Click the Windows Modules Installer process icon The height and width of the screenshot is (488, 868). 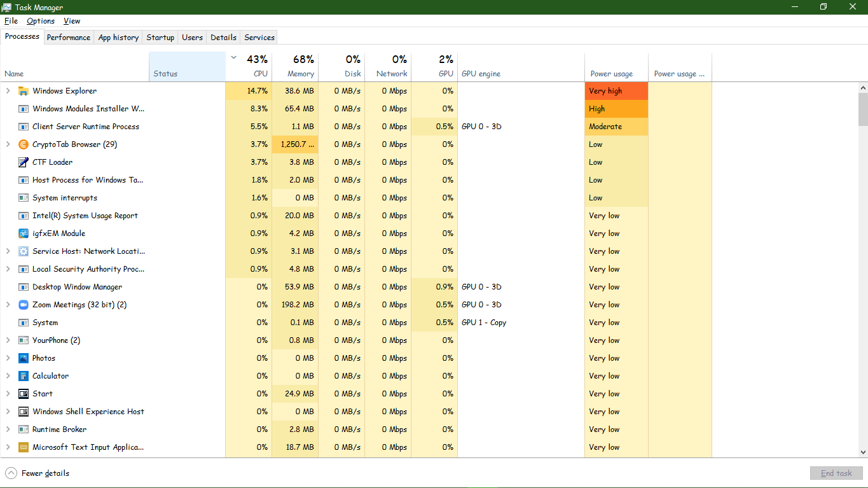[24, 109]
